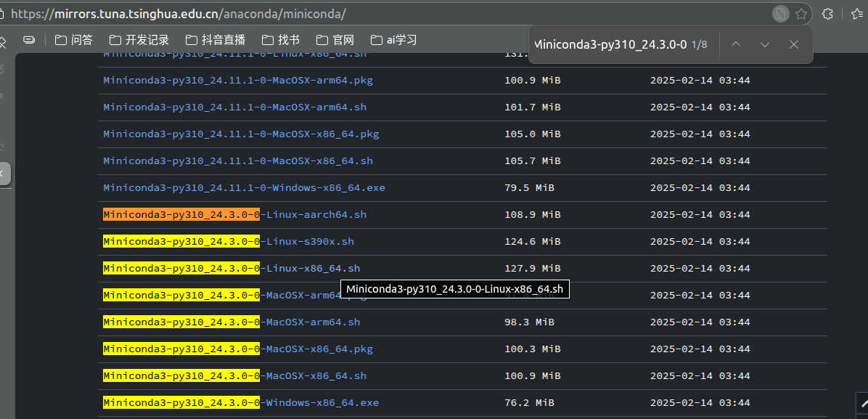Click the 76.2 MiB file size
Image resolution: width=868 pixels, height=419 pixels.
[x=529, y=403]
